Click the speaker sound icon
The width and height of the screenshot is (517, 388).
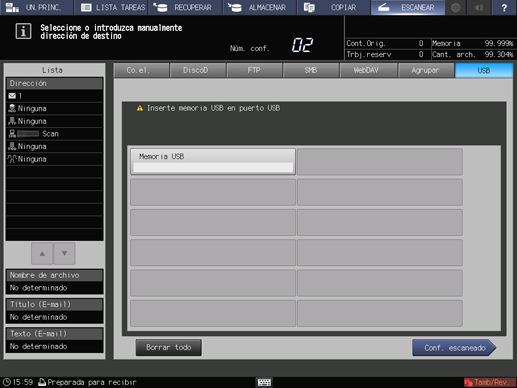click(x=479, y=7)
